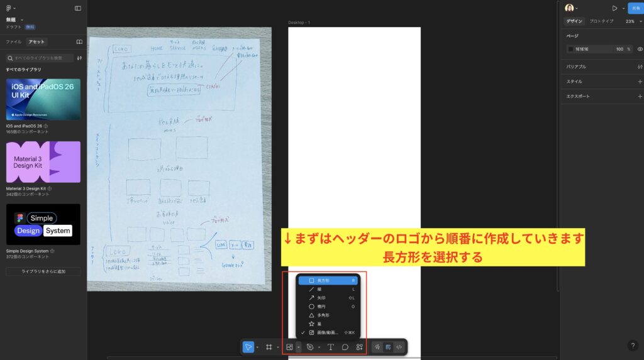Switch to the プロトタイプ tab
The image size is (644, 360).
point(601,21)
